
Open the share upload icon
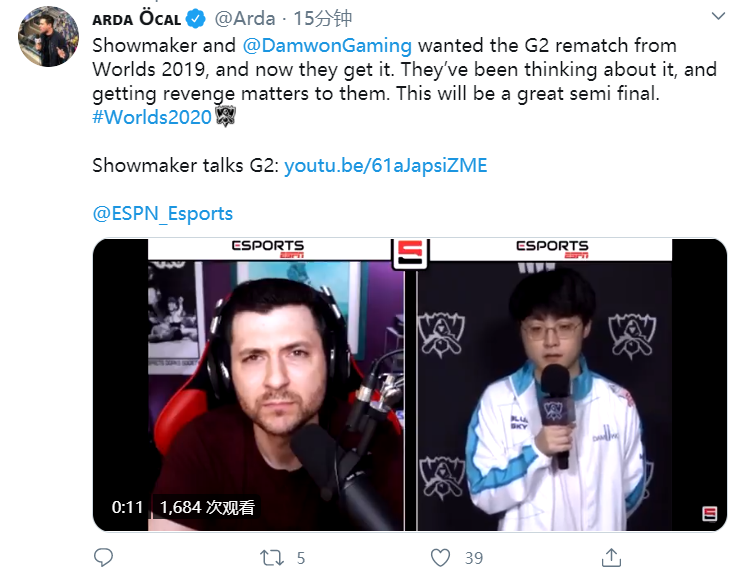point(611,557)
